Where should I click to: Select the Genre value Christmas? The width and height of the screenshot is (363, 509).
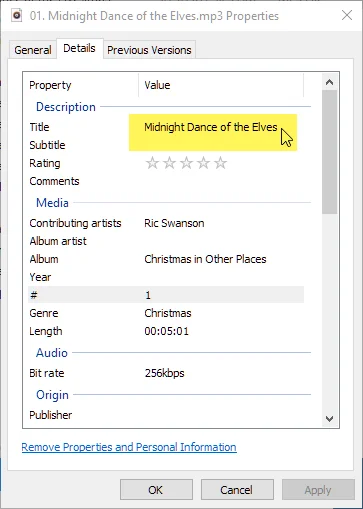(168, 313)
